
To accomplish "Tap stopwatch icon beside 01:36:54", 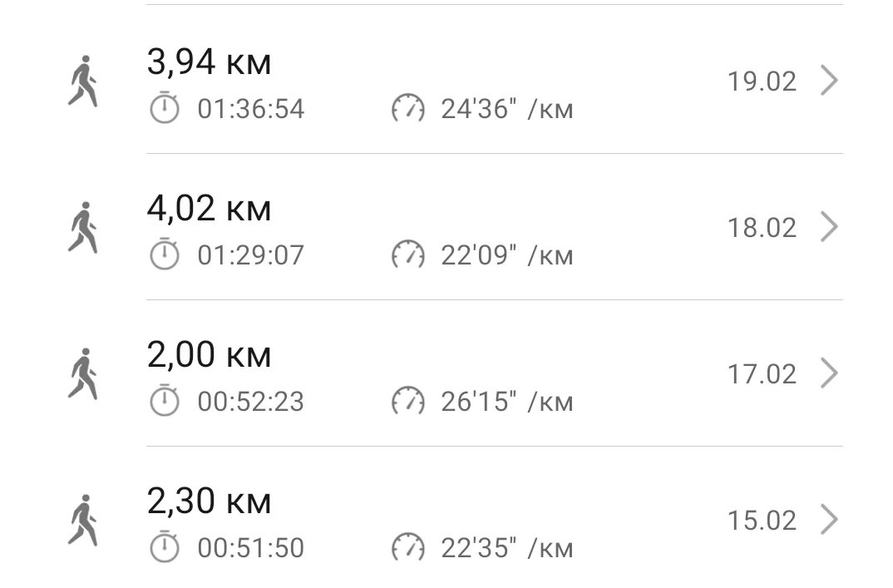I will coord(164,108).
